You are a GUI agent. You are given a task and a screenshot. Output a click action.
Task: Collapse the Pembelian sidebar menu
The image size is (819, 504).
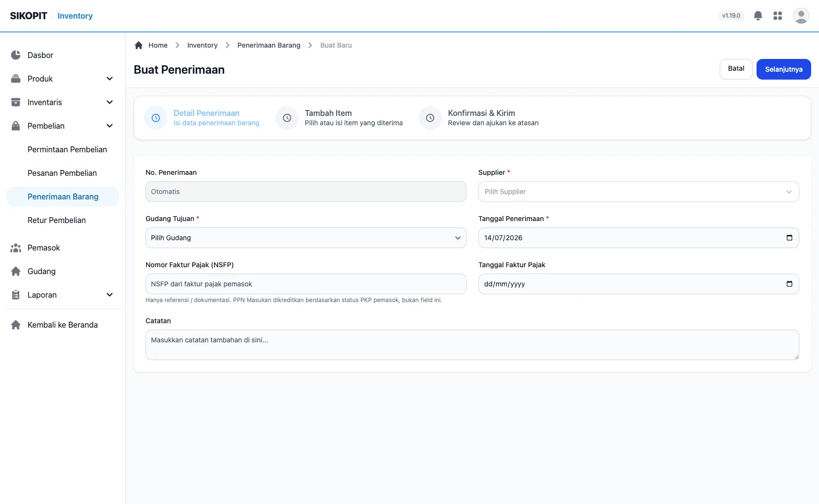click(110, 126)
